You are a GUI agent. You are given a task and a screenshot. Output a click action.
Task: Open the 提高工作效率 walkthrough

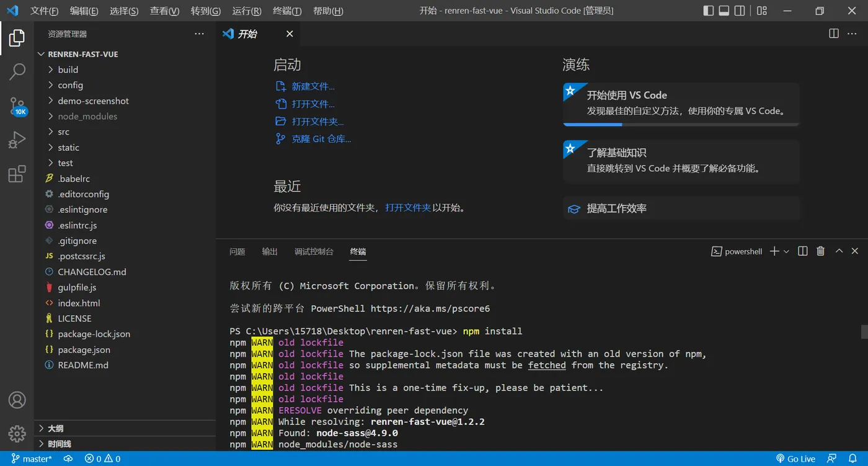click(681, 208)
